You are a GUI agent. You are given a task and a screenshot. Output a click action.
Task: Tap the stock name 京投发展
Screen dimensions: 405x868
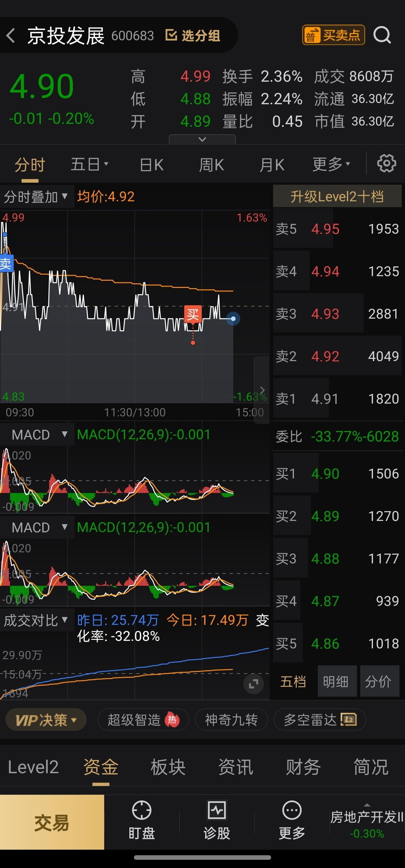66,35
